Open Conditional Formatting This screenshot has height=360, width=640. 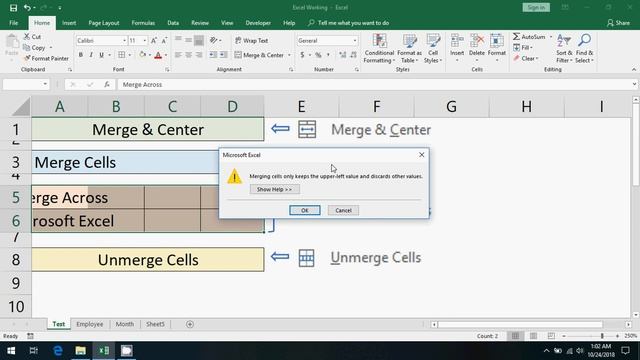pyautogui.click(x=379, y=49)
